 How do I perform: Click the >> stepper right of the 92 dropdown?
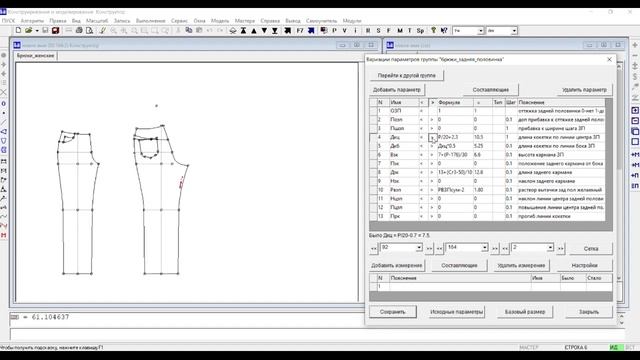click(429, 248)
